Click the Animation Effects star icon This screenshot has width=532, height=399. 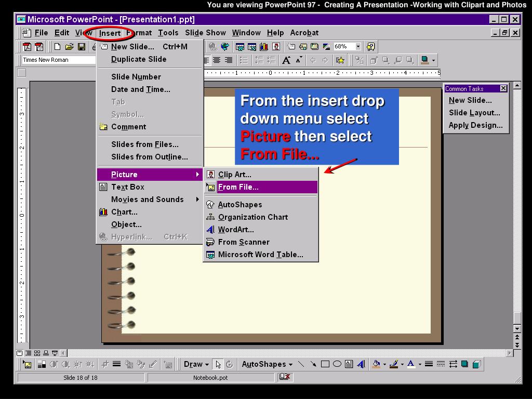pos(340,60)
